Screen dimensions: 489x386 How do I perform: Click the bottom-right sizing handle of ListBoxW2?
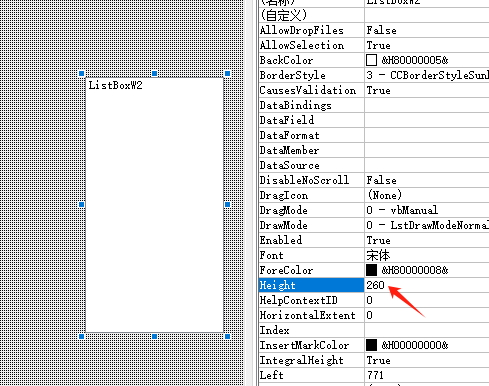[228, 336]
